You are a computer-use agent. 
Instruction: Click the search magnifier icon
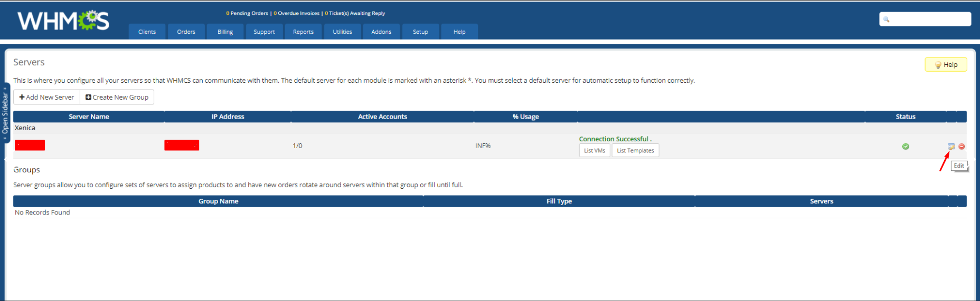pos(887,20)
